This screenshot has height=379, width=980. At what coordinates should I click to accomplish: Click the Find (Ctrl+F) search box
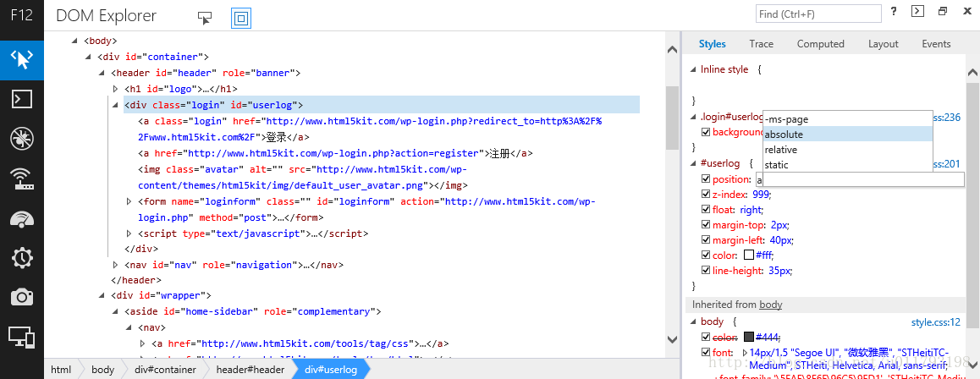(818, 14)
